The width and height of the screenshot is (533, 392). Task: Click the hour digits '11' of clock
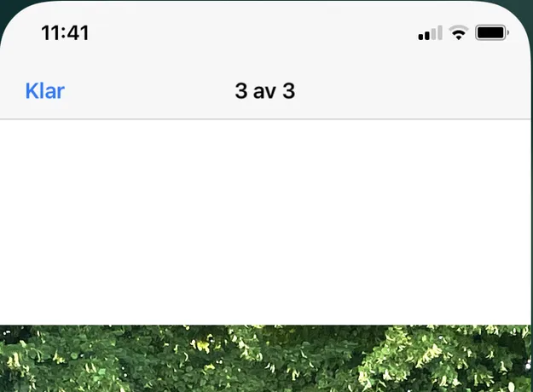click(50, 33)
